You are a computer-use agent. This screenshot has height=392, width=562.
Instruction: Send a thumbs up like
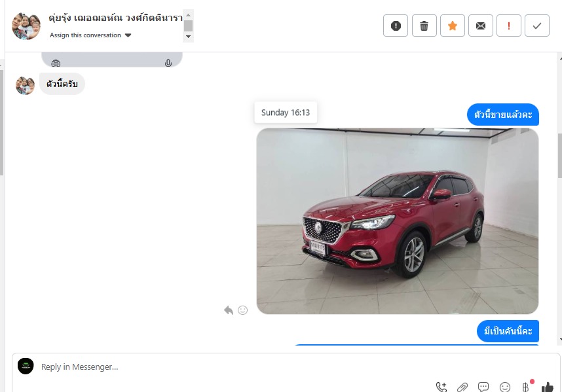point(547,387)
